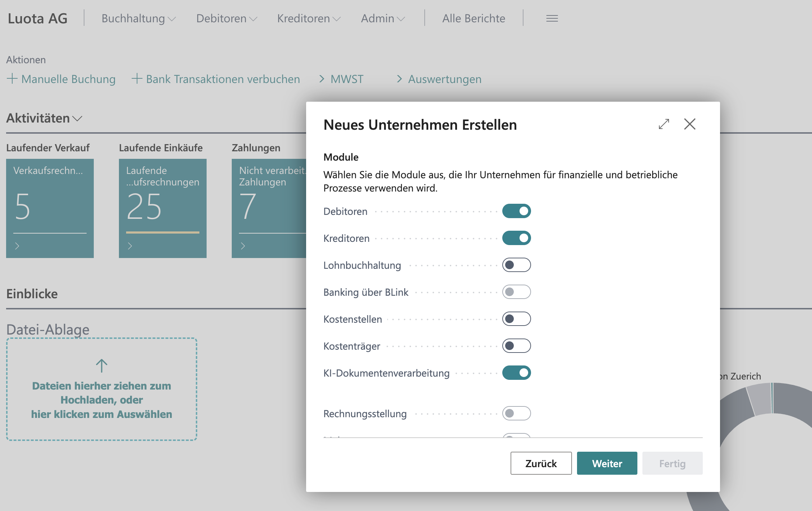Click the Laufende Einkäufe group label

pos(161,148)
